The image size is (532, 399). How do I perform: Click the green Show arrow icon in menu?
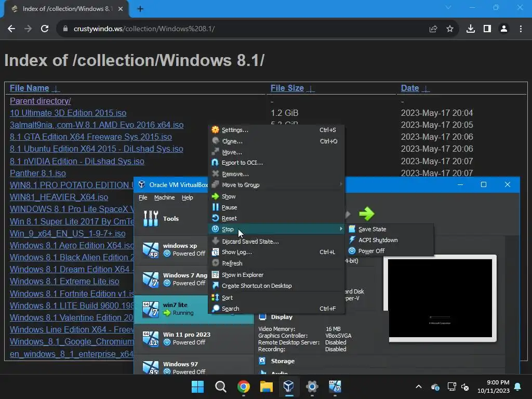[215, 196]
